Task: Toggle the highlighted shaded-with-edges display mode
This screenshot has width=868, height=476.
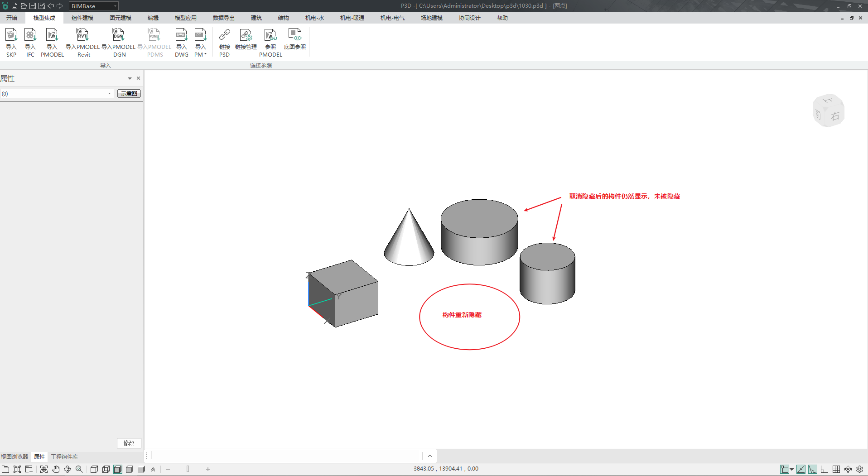Action: pos(118,469)
